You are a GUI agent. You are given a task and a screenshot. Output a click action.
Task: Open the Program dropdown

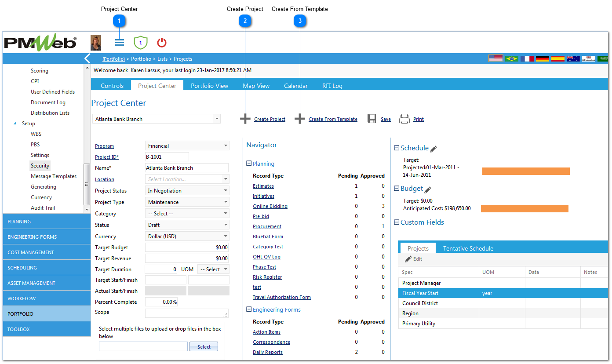click(x=226, y=146)
